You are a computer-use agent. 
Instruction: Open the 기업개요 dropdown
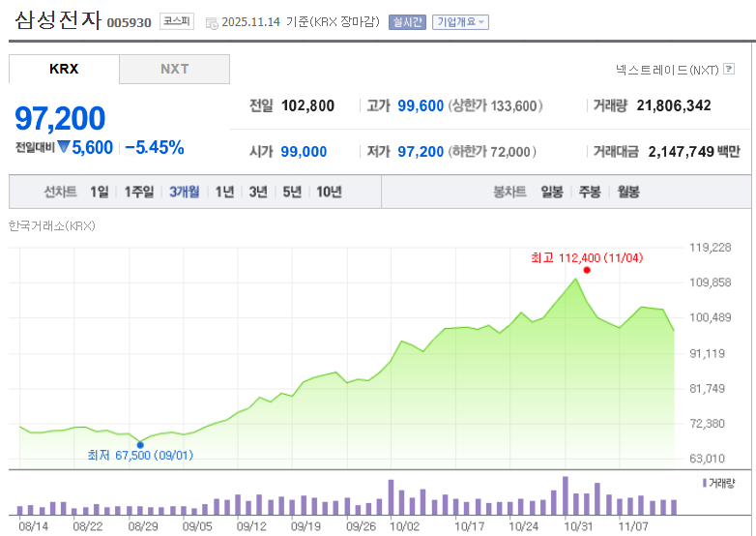pyautogui.click(x=460, y=22)
